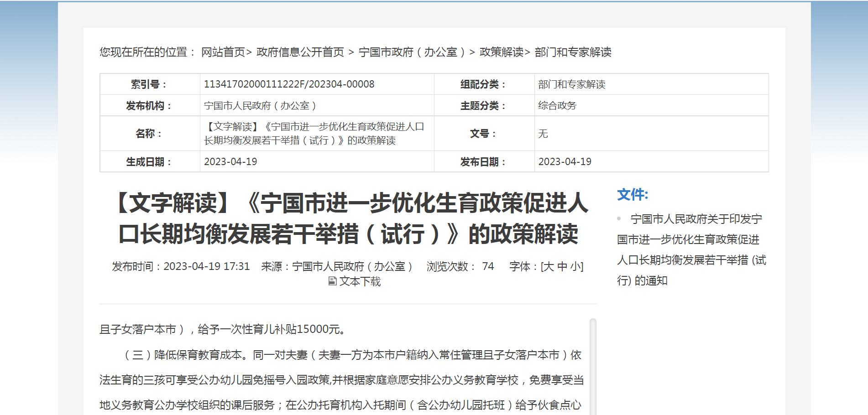Click the 文本下载 save disk icon
This screenshot has width=868, height=415.
(x=332, y=281)
